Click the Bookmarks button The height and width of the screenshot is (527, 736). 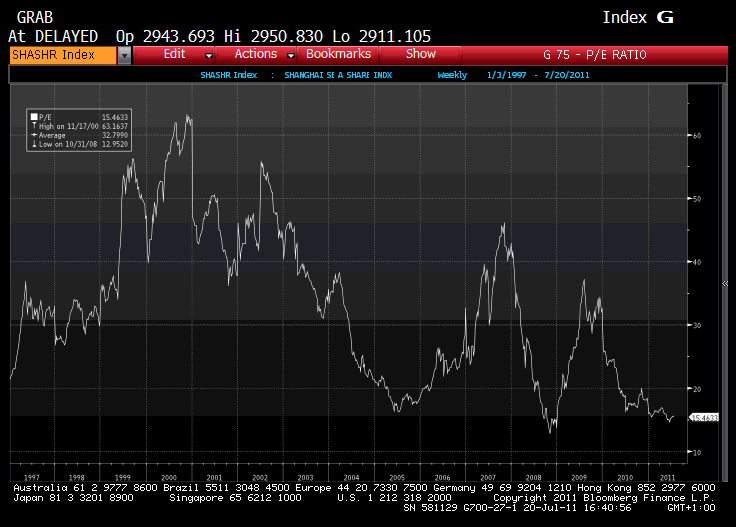point(338,54)
